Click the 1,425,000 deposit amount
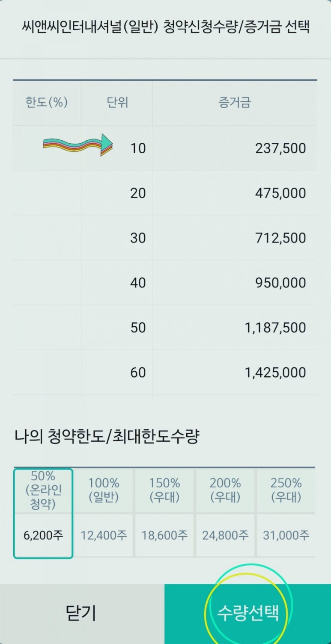 click(275, 372)
